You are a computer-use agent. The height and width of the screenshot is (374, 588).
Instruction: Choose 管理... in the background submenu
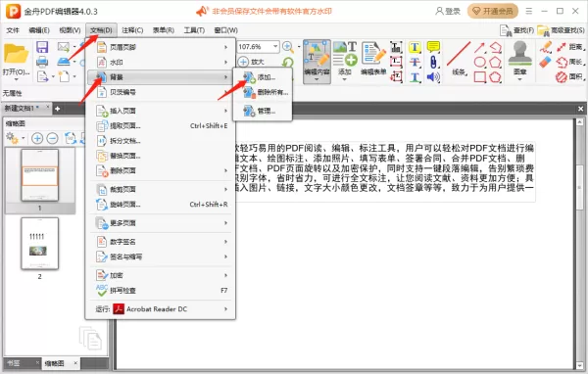[x=263, y=111]
